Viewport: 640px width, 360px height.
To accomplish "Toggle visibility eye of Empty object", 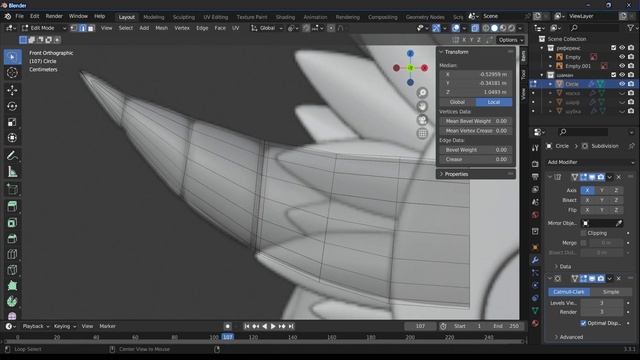I will 622,57.
